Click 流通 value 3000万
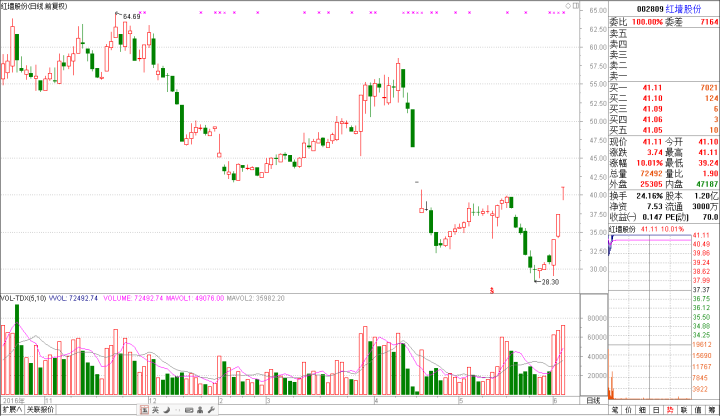Screen dimensions: 720x416 [705, 207]
